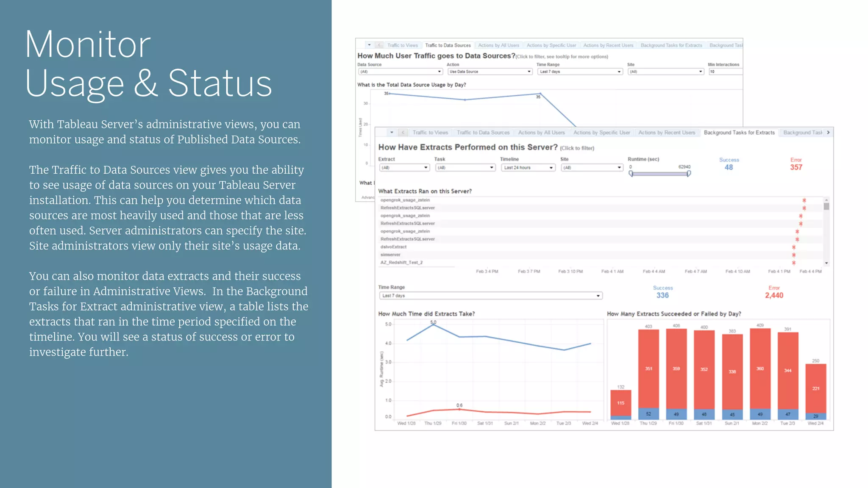Select the Background Tasks for Extracts tab
The image size is (868, 488).
(739, 133)
